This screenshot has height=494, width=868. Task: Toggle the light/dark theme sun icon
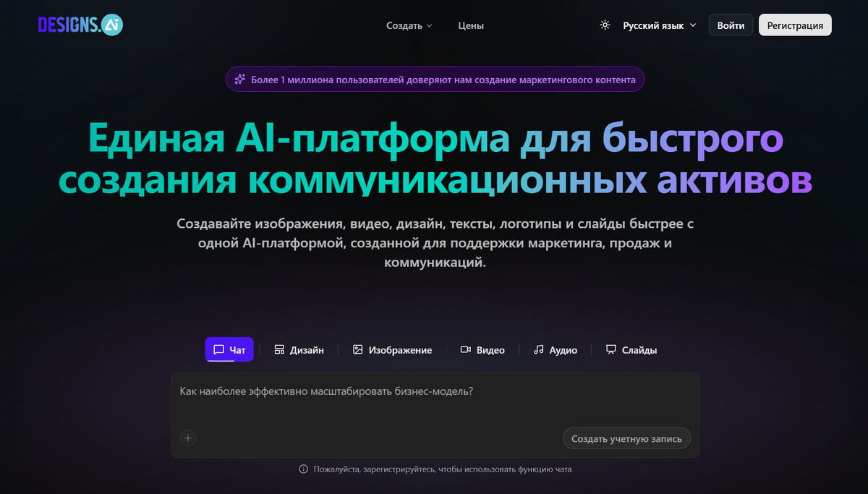[x=605, y=25]
